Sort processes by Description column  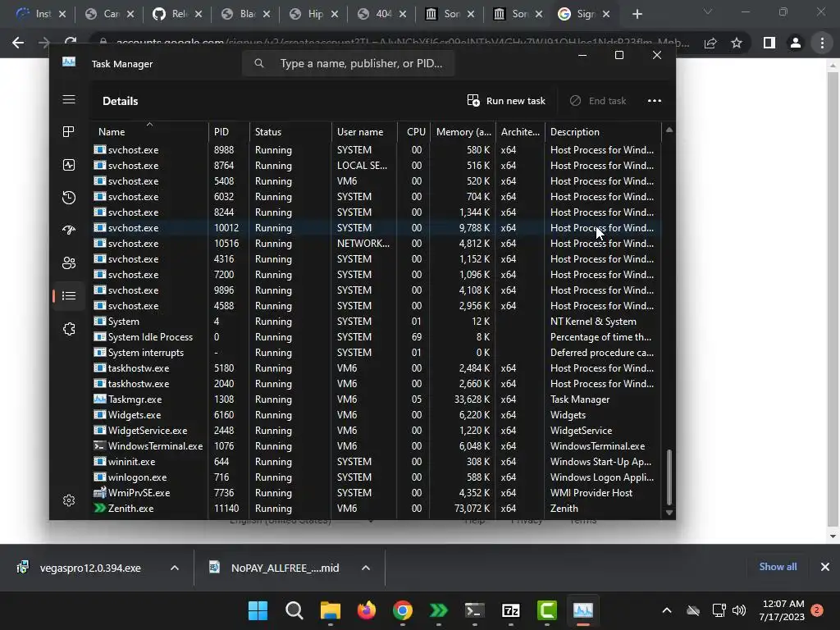[603, 132]
